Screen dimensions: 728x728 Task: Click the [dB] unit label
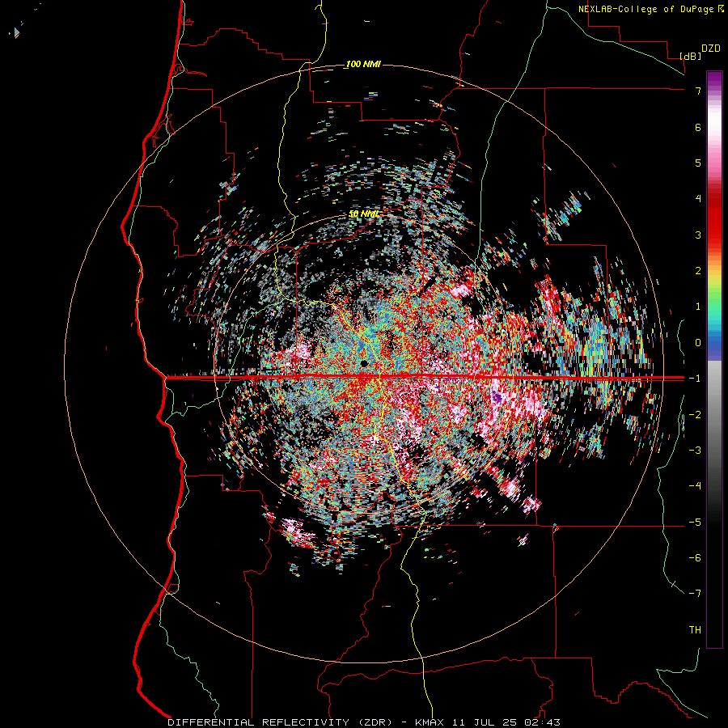click(690, 56)
